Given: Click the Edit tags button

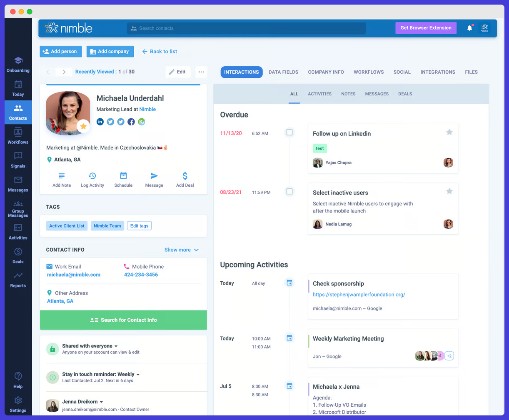Looking at the screenshot, I should [x=139, y=226].
